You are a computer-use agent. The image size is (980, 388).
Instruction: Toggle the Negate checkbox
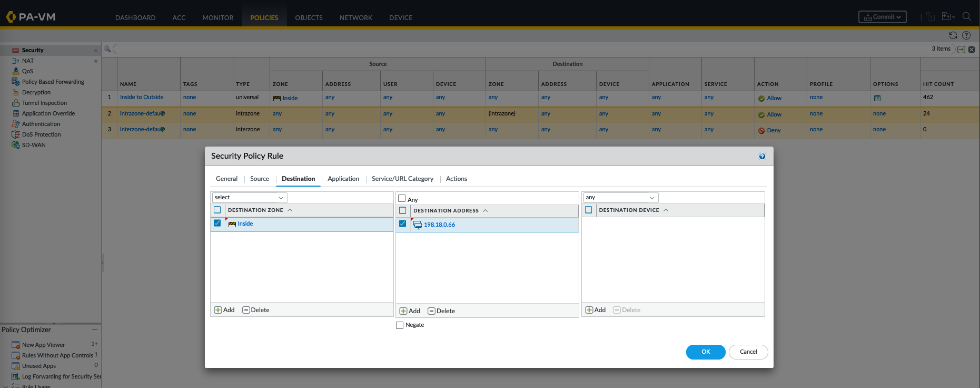click(400, 325)
